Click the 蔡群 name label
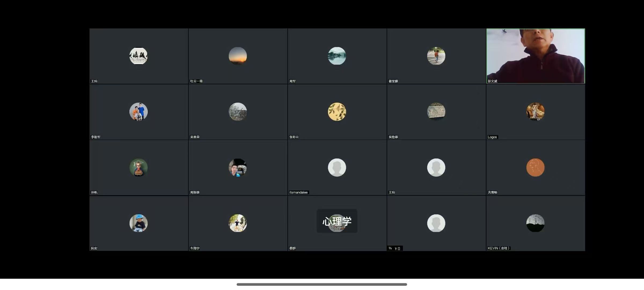Screen dimensions: 644x290 point(292,248)
